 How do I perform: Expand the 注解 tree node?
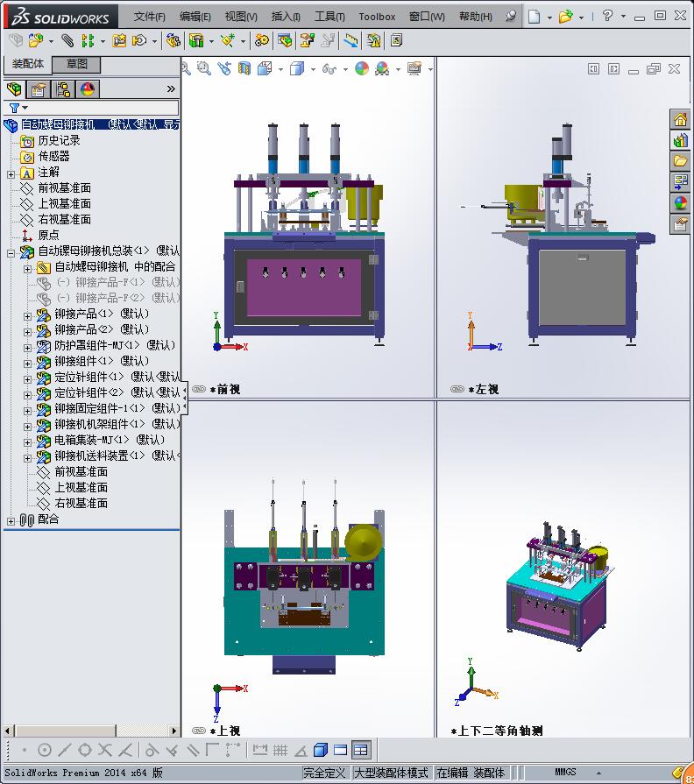(x=11, y=174)
